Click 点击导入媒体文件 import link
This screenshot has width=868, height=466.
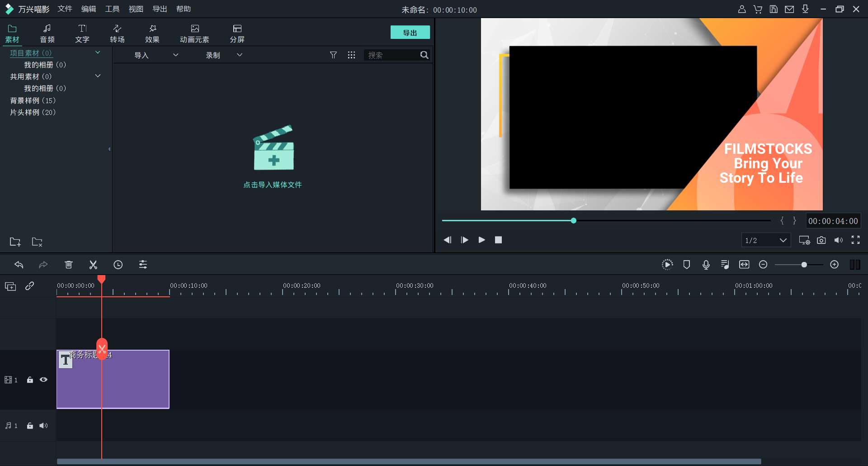coord(273,185)
